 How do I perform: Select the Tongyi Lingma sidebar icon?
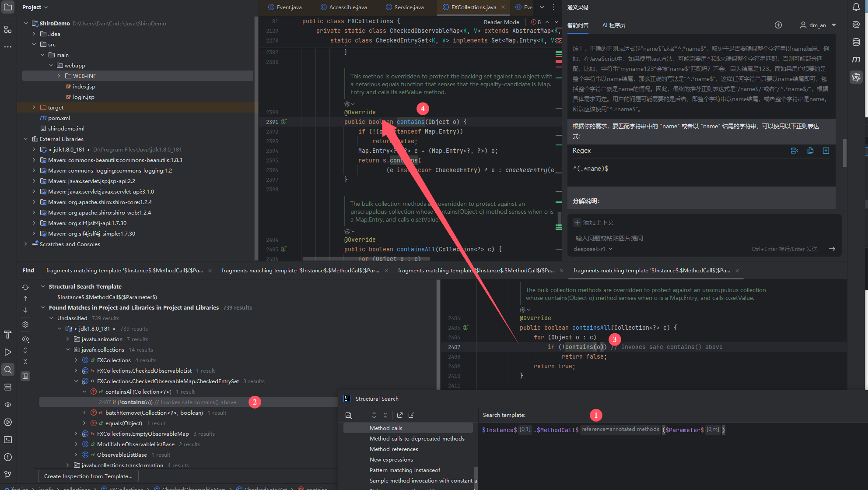(x=856, y=77)
